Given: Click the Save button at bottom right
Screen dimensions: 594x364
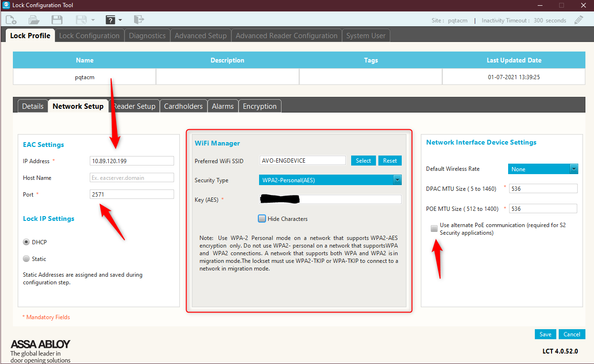Looking at the screenshot, I should 545,334.
